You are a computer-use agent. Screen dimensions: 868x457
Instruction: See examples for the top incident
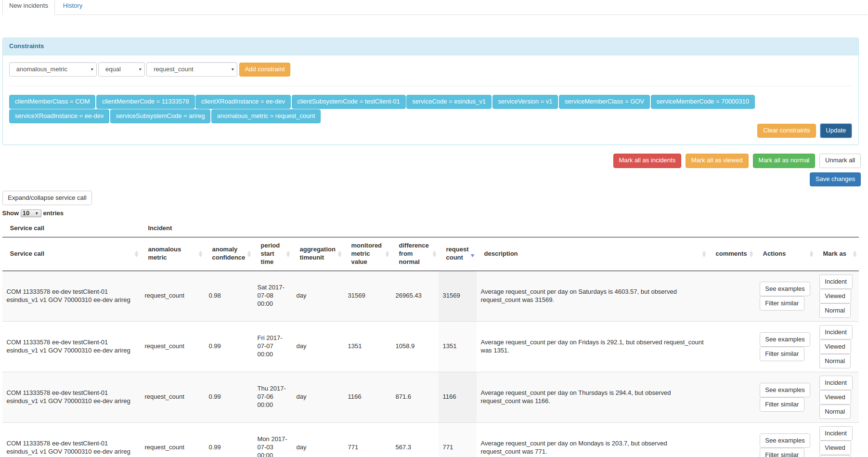(x=785, y=288)
